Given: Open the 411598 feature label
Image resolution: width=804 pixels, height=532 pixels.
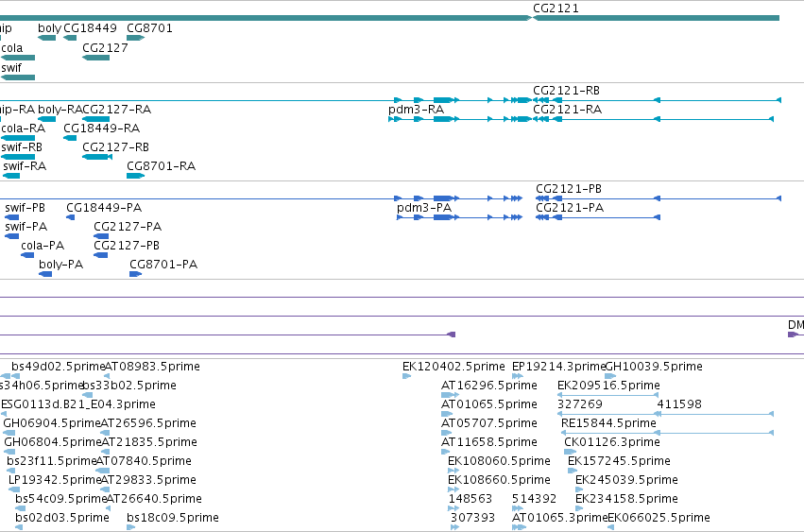Looking at the screenshot, I should [679, 404].
